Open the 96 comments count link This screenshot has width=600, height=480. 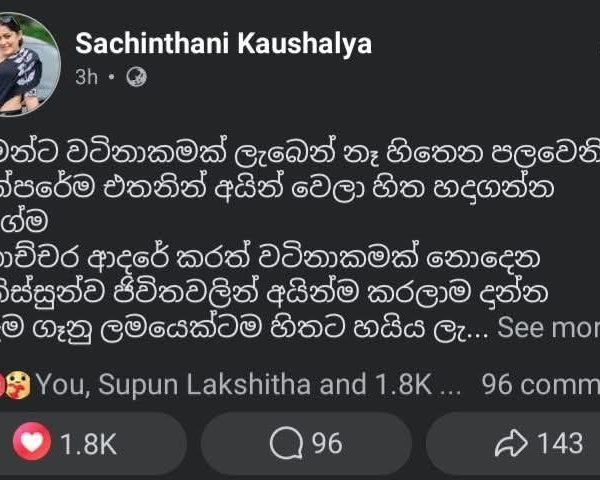pos(540,385)
